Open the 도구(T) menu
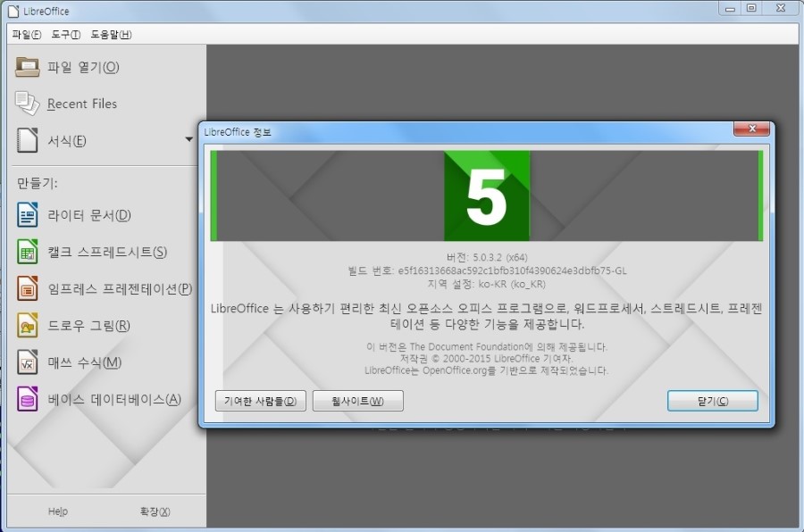Image resolution: width=804 pixels, height=532 pixels. pyautogui.click(x=65, y=34)
